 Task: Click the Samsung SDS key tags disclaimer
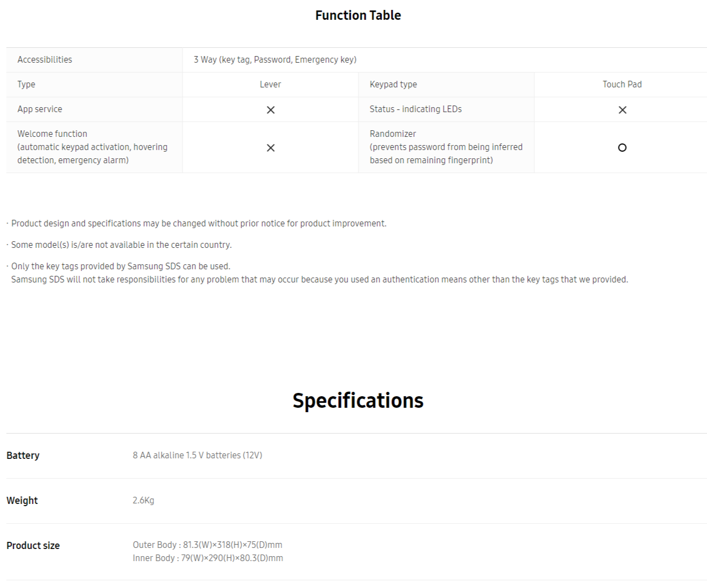tap(317, 273)
